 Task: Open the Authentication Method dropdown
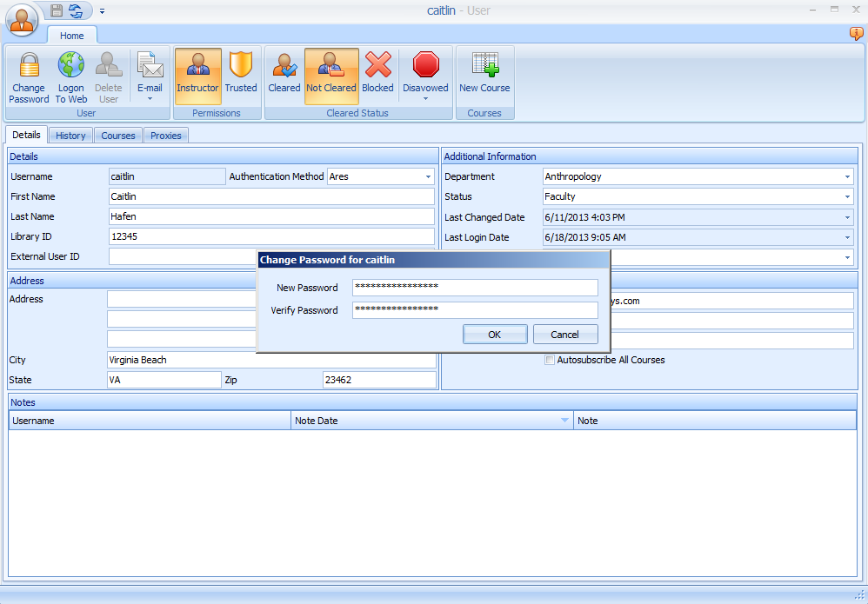point(427,176)
